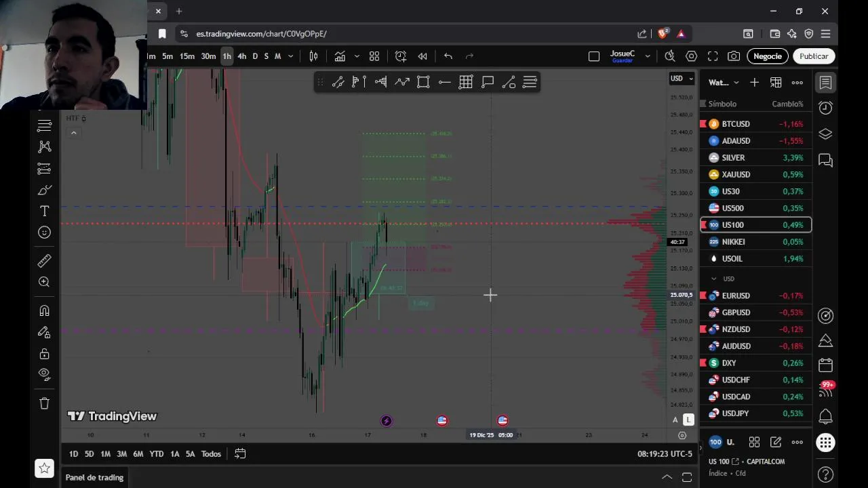The width and height of the screenshot is (868, 488).
Task: Select DXY in watchlist
Action: click(755, 363)
